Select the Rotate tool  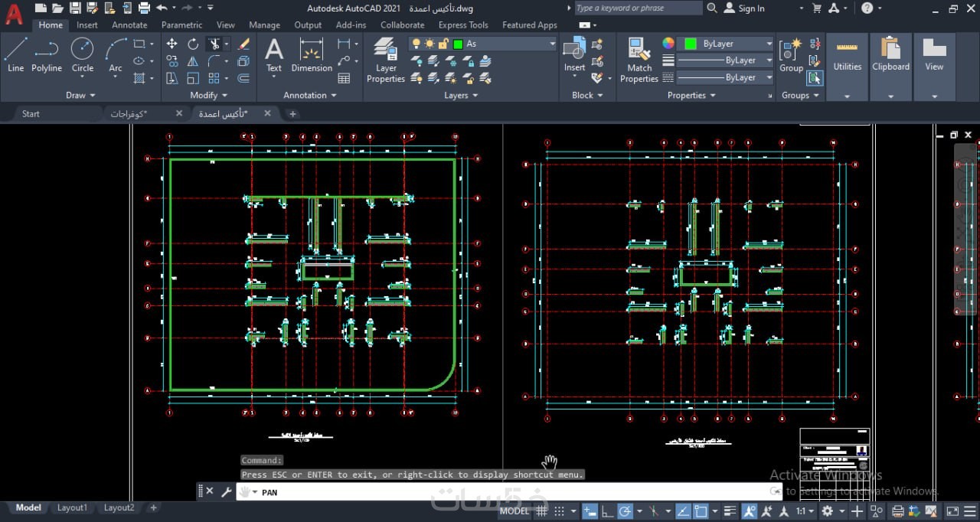click(193, 44)
